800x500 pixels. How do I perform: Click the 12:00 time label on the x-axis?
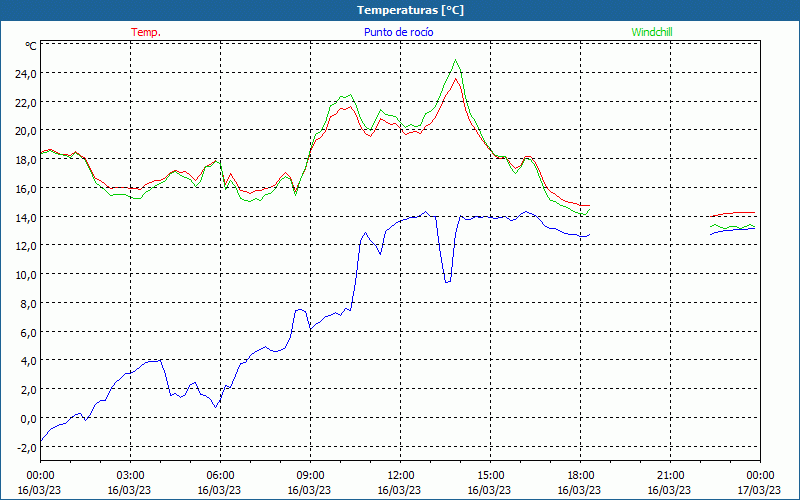click(401, 476)
